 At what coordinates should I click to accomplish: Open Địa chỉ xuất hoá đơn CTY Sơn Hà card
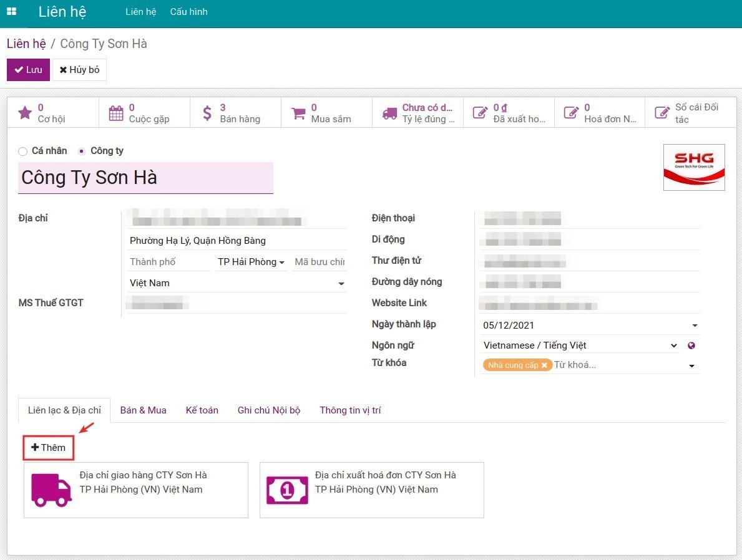[372, 490]
